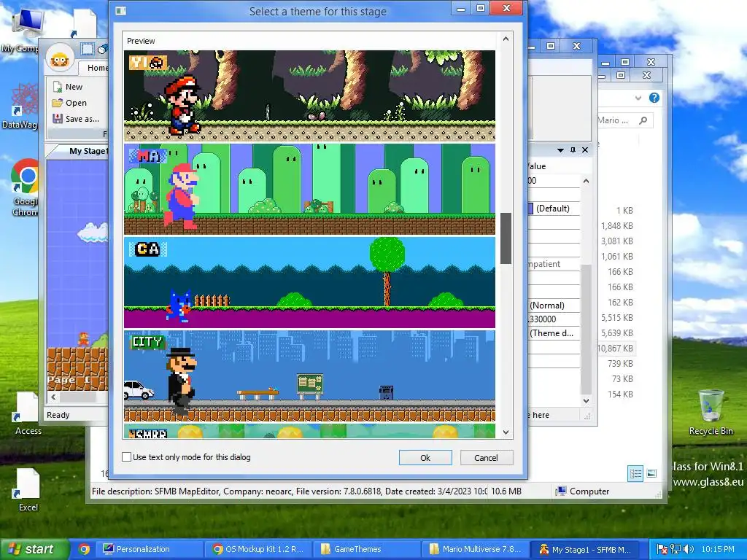Select the file row sized 3,081 KB
Image resolution: width=747 pixels, height=560 pixels.
coord(616,241)
